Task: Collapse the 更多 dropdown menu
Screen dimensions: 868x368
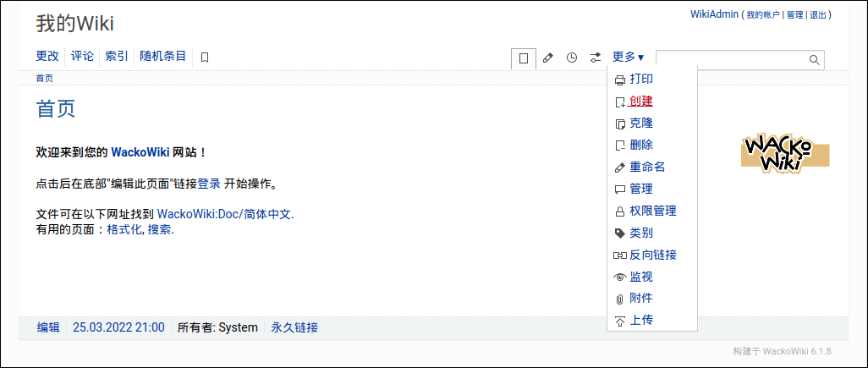Action: pos(628,58)
